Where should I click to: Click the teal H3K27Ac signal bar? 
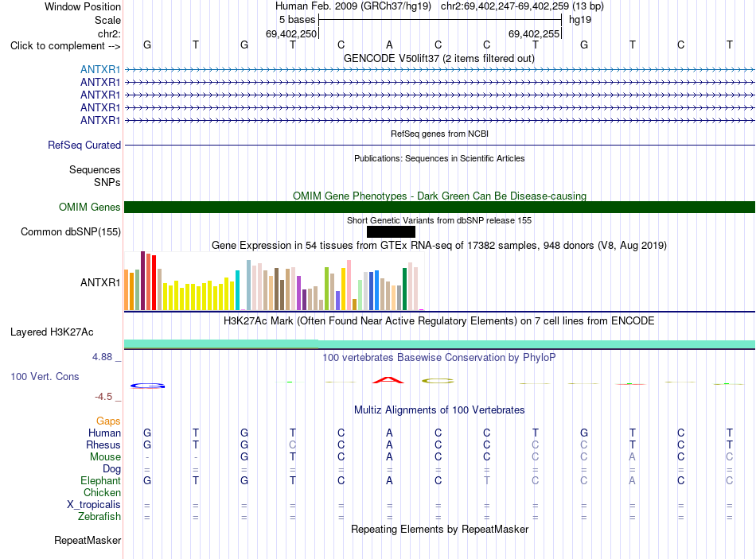440,344
